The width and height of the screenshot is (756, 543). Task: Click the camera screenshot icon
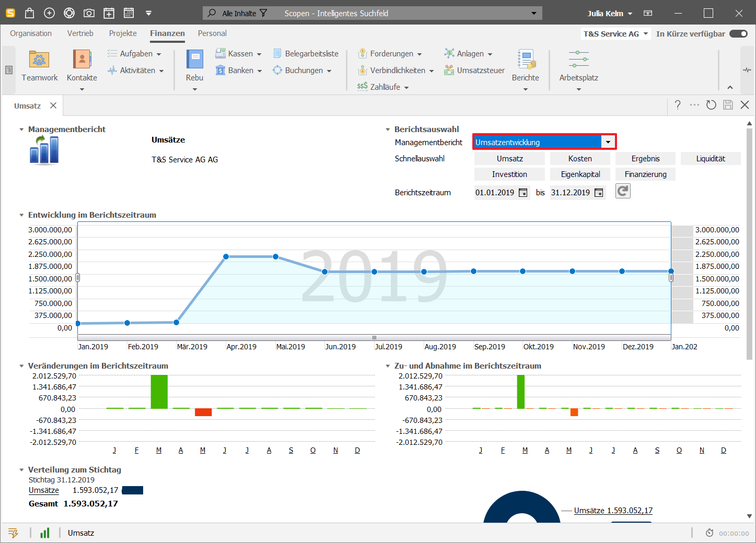tap(89, 13)
